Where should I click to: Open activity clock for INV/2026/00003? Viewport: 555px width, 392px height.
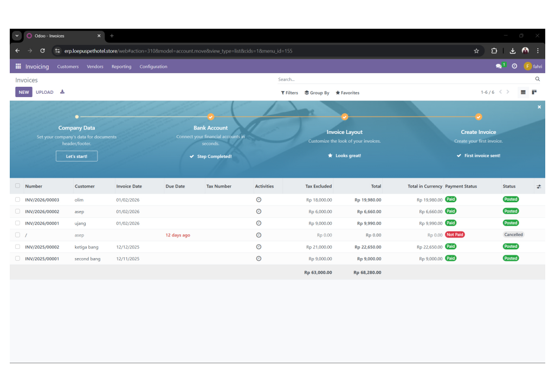tap(259, 200)
